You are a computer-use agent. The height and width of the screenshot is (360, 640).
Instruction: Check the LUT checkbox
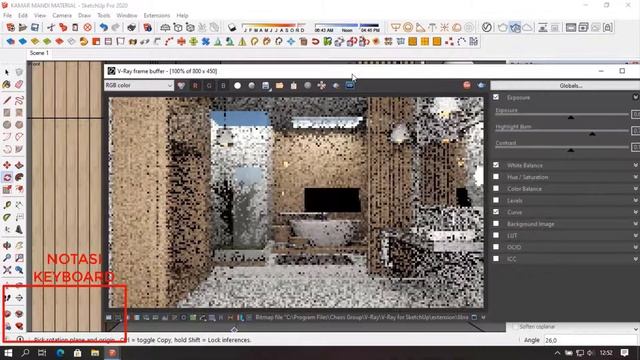[x=496, y=235]
